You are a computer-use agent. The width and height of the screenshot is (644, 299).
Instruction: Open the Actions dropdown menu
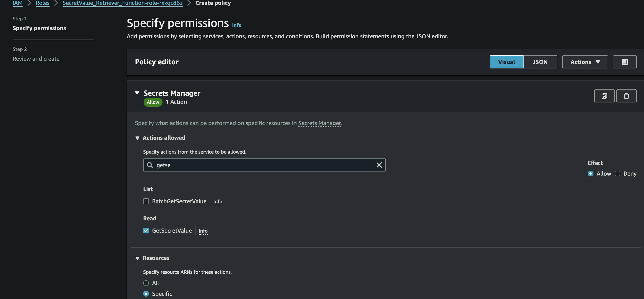point(585,62)
